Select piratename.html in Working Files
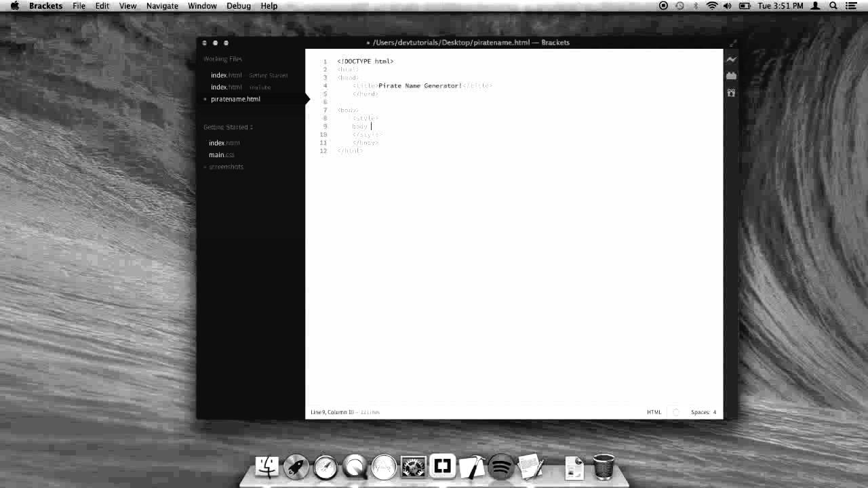The height and width of the screenshot is (488, 868). (235, 99)
